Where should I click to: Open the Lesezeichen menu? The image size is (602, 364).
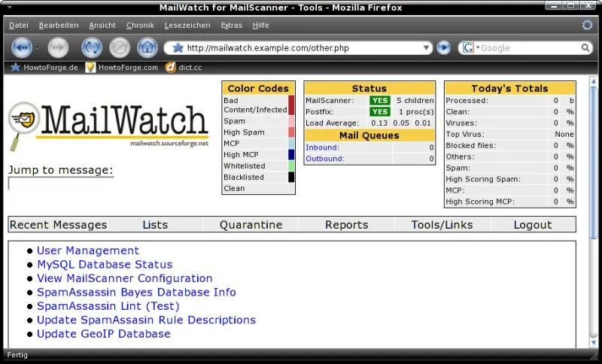coord(187,26)
